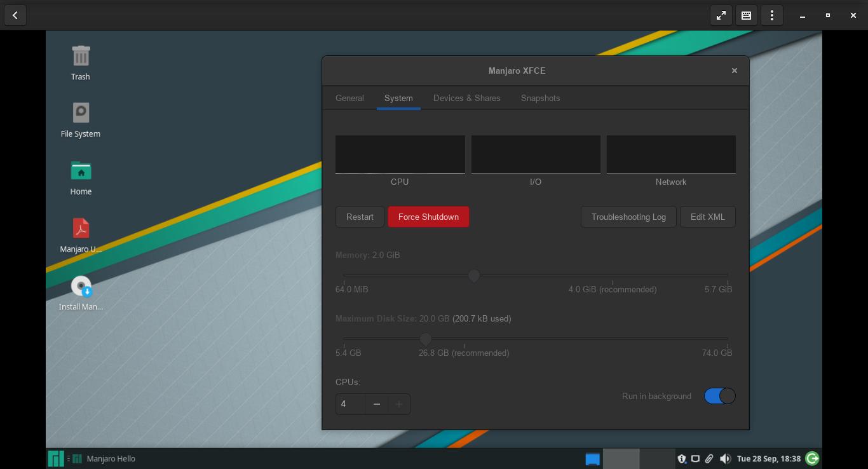The height and width of the screenshot is (469, 868).
Task: Open the volume speaker icon in the panel
Action: coord(725,458)
